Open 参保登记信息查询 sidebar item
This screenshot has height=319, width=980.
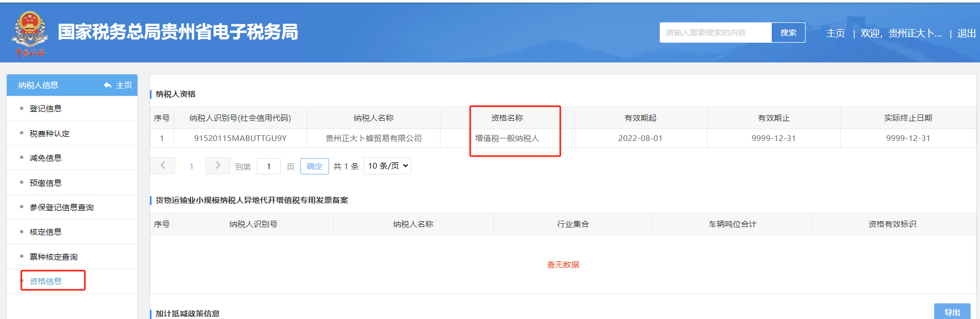click(61, 208)
